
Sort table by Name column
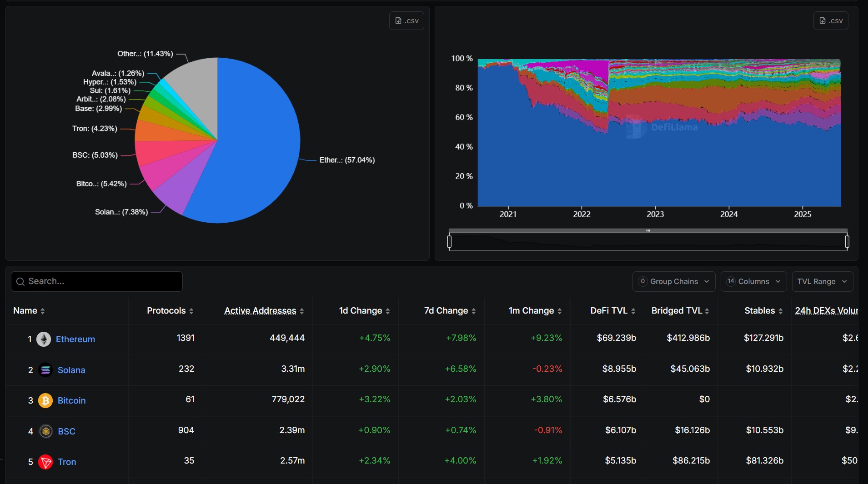(x=29, y=311)
